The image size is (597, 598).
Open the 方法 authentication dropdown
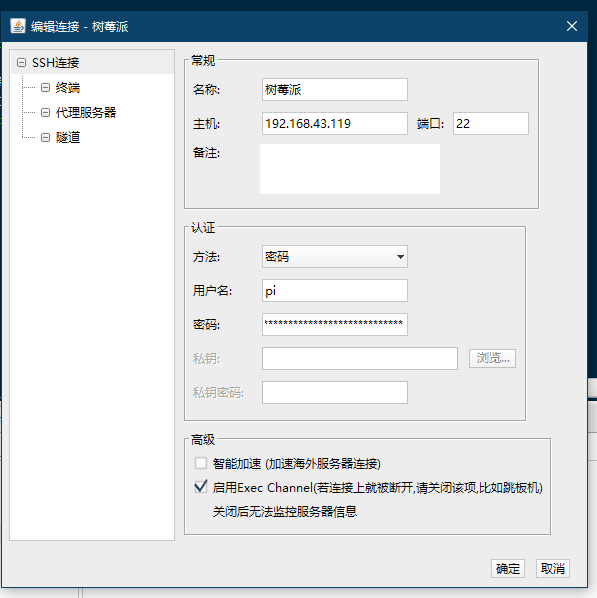335,256
